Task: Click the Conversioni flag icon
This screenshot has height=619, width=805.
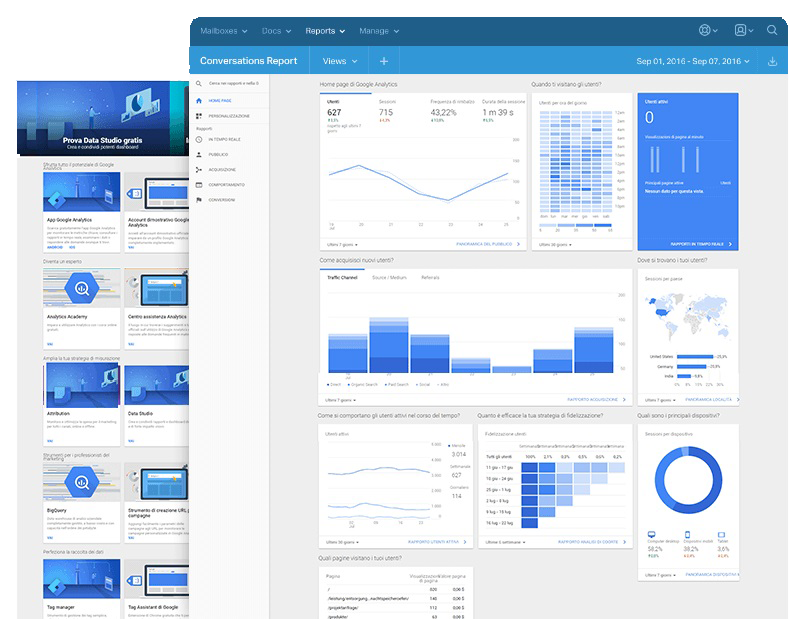Action: 199,200
